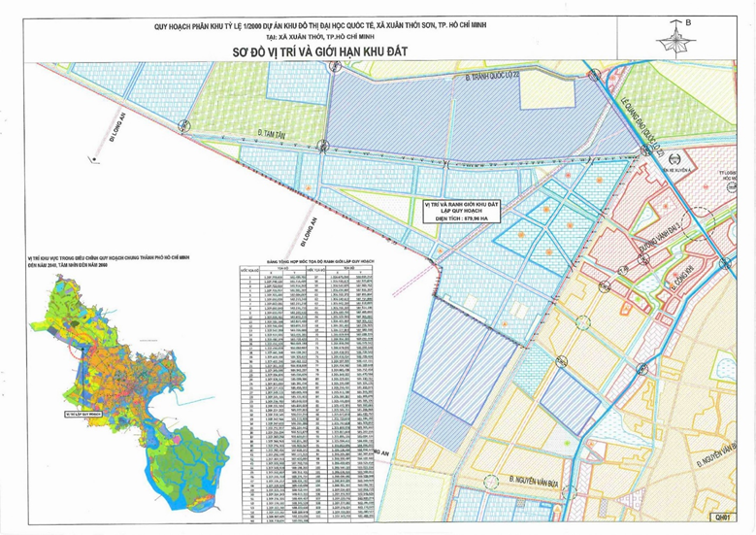Click the 'Đ. Cống Khi' road label
This screenshot has height=535, width=756.
(677, 278)
